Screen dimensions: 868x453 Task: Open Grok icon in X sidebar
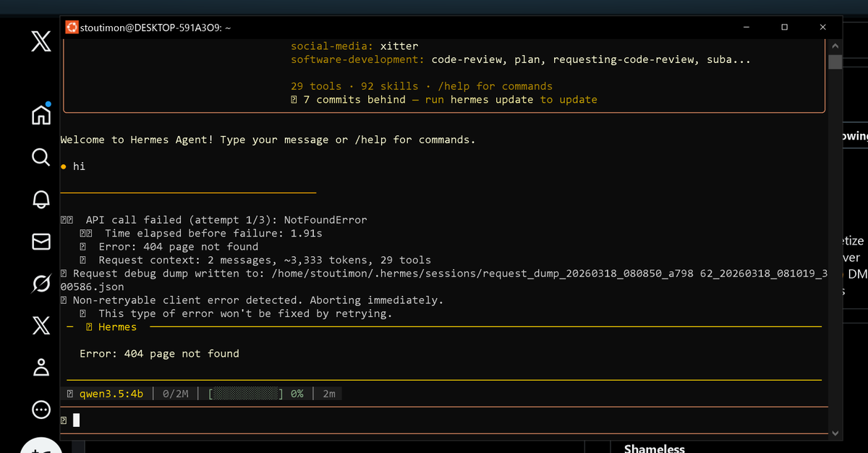point(41,283)
